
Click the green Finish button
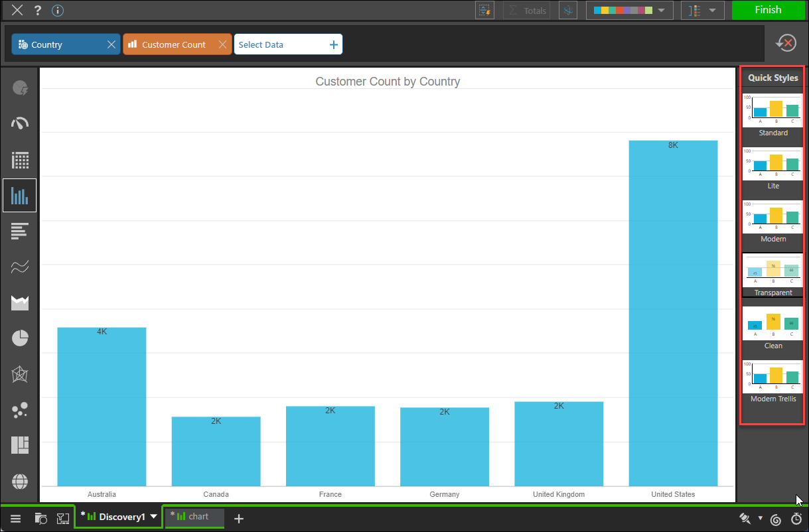[x=768, y=10]
